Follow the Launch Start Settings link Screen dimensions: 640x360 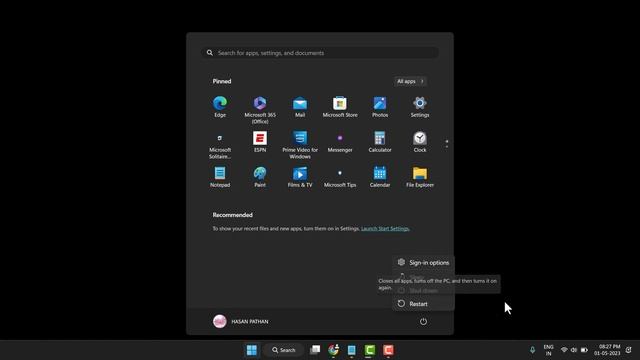point(385,229)
